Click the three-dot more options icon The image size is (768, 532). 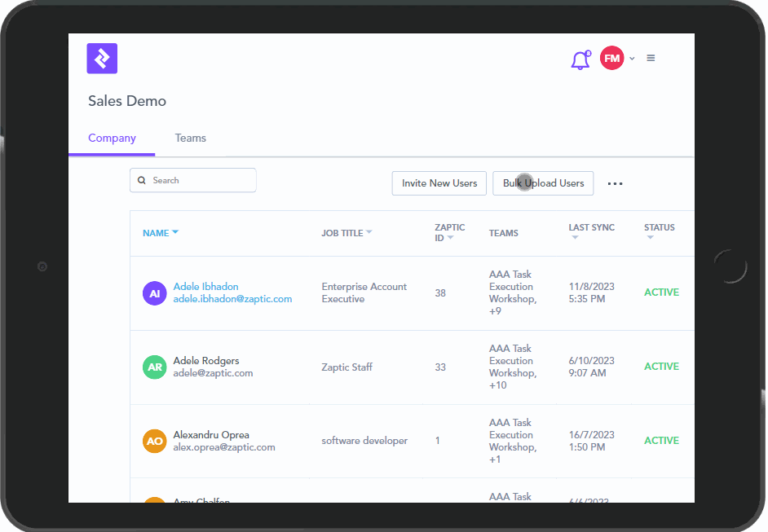coord(615,184)
